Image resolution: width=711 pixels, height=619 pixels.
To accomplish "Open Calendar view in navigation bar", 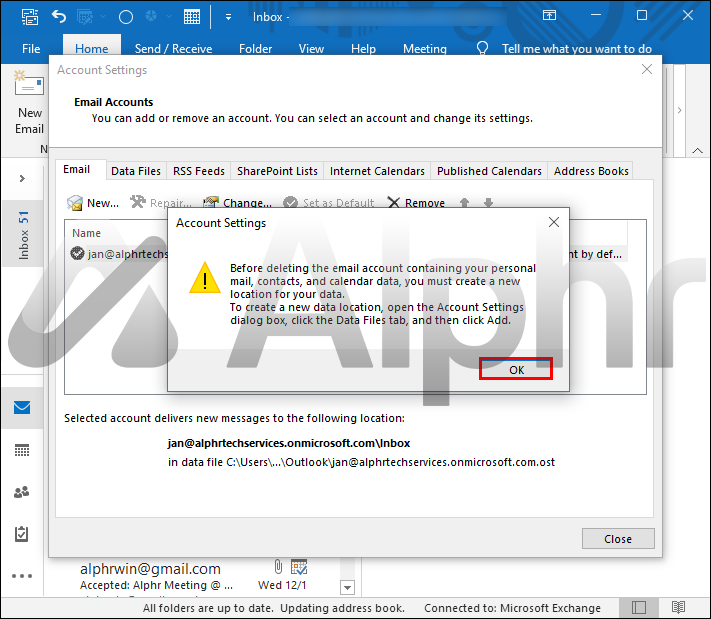I will pyautogui.click(x=22, y=450).
